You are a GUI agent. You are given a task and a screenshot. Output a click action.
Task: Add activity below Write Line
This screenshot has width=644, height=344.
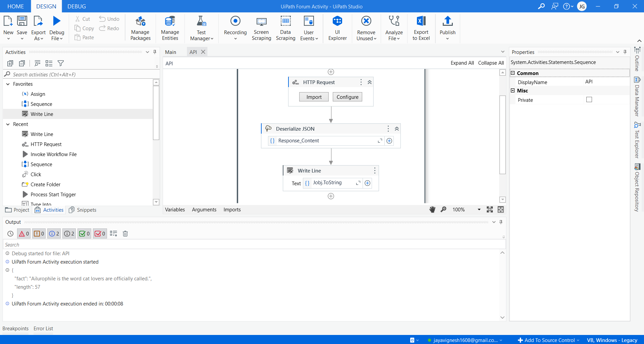coord(331,196)
